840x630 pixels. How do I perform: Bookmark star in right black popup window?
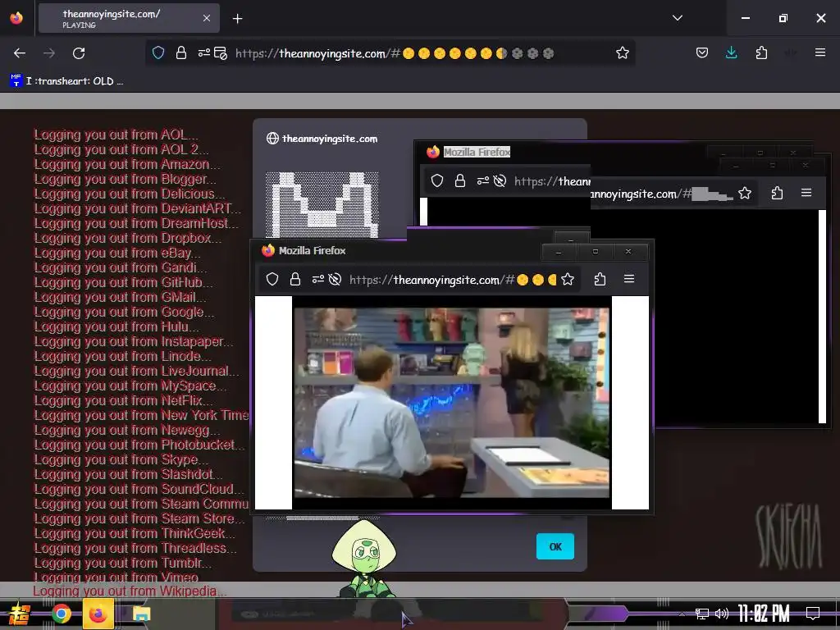pyautogui.click(x=745, y=194)
